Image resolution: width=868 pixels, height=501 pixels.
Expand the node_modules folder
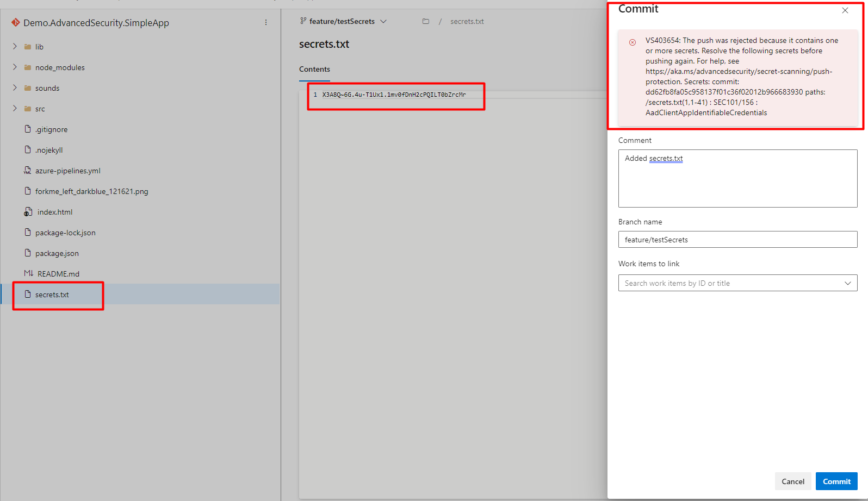(15, 67)
